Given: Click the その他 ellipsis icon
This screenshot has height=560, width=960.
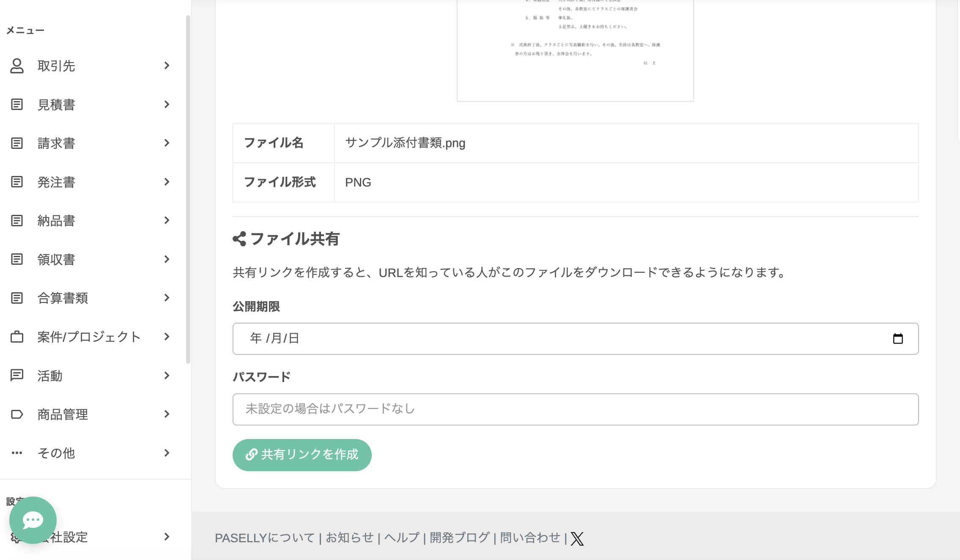Looking at the screenshot, I should tap(17, 453).
